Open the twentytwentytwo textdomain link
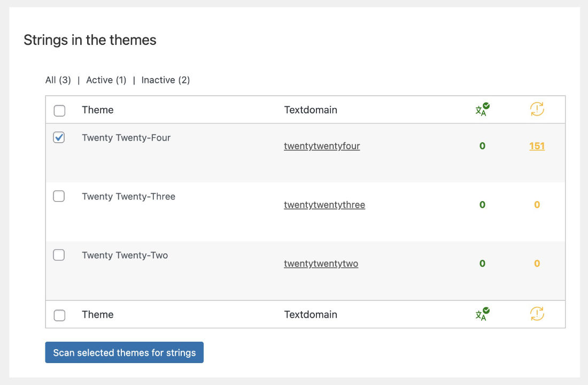 tap(321, 263)
